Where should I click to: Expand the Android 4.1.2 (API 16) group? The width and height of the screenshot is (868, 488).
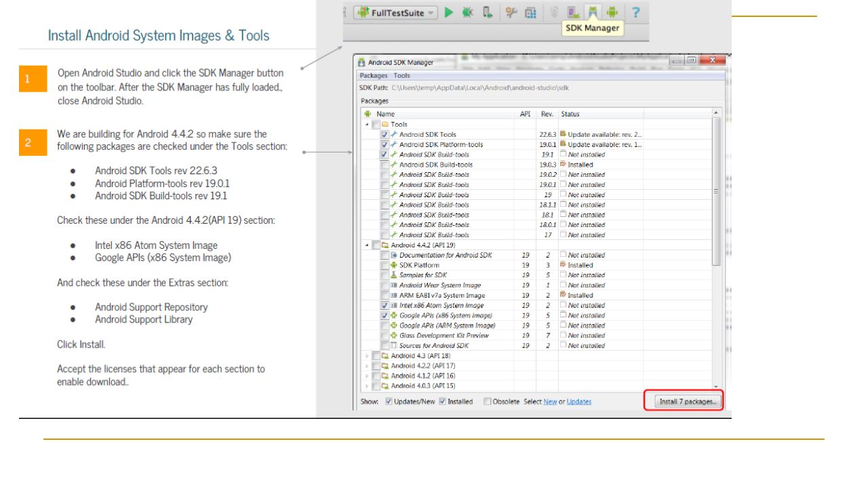coord(368,375)
